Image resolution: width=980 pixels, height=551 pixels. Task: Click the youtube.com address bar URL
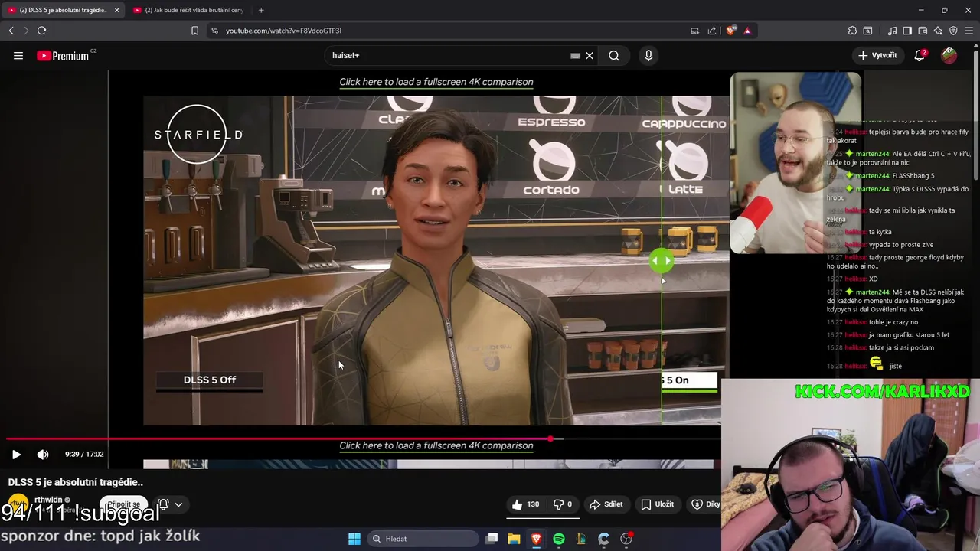283,31
